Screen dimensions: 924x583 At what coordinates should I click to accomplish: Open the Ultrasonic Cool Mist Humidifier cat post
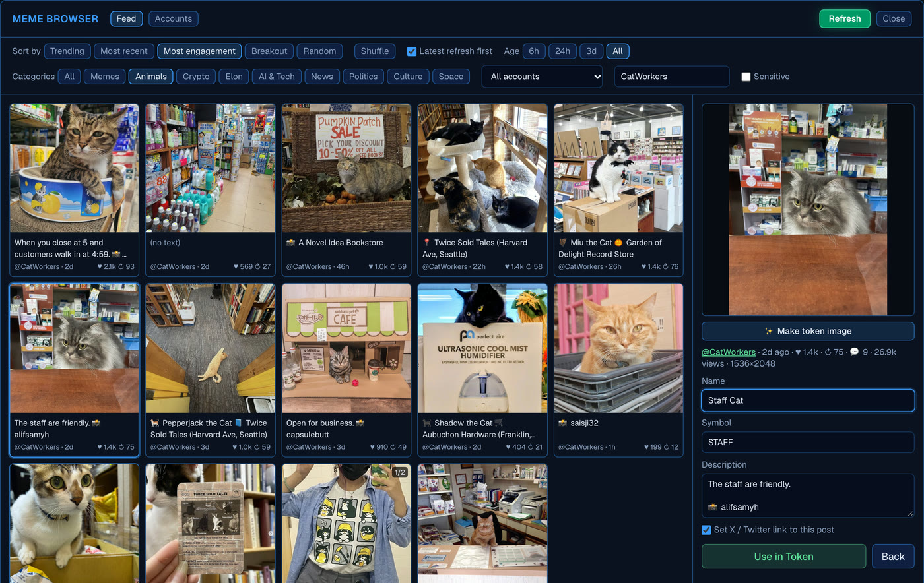(482, 369)
